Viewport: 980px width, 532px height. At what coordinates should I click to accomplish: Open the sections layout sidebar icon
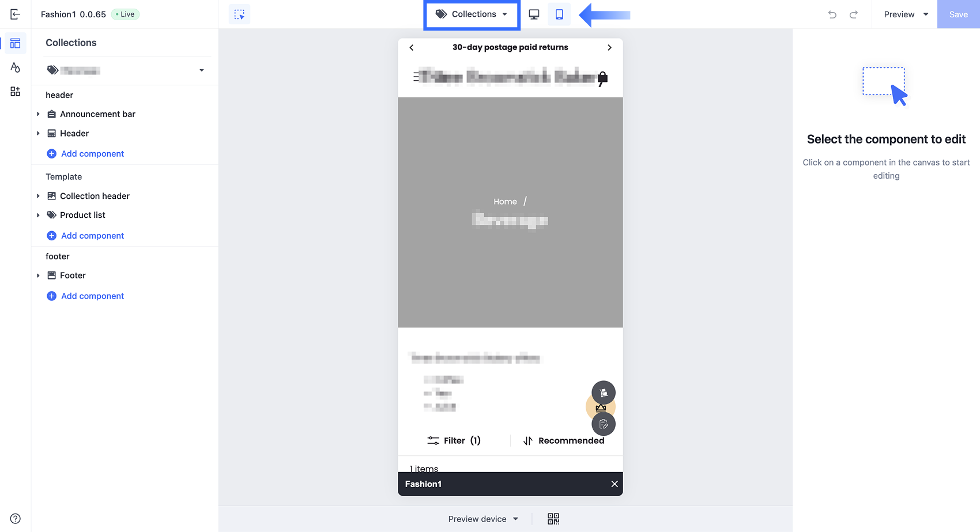coord(16,43)
